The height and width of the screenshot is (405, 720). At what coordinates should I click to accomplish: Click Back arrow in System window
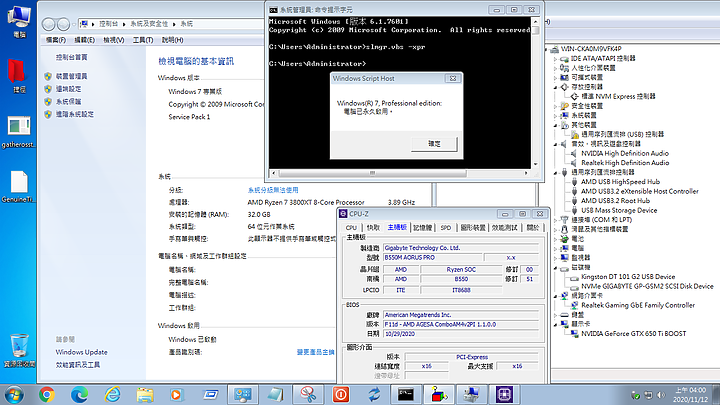coord(49,24)
